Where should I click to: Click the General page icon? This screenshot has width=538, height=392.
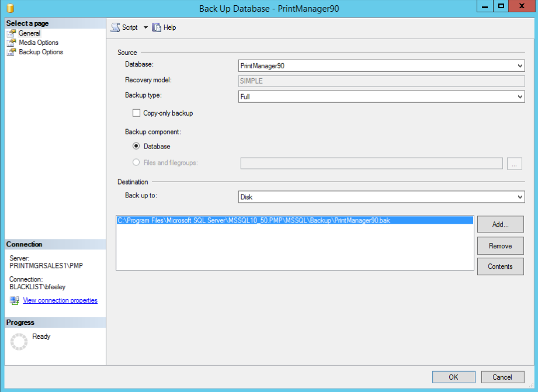pos(11,33)
